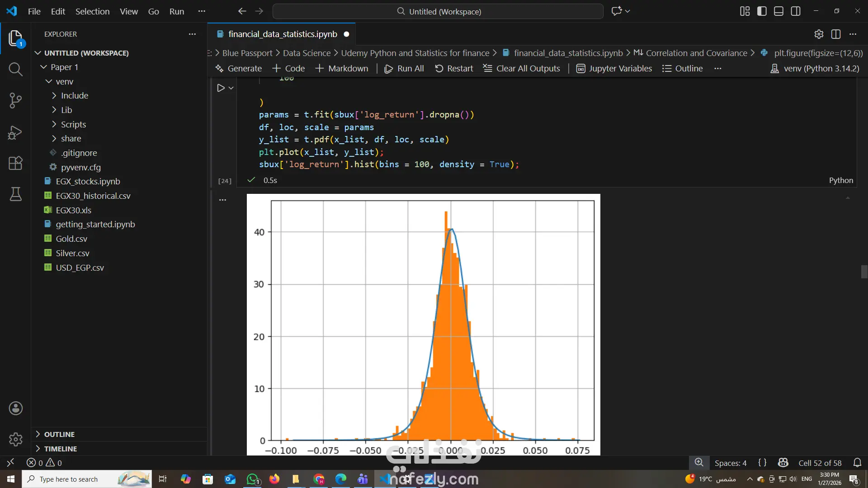The width and height of the screenshot is (868, 488).
Task: Click the Restart kernel button
Action: pos(454,69)
